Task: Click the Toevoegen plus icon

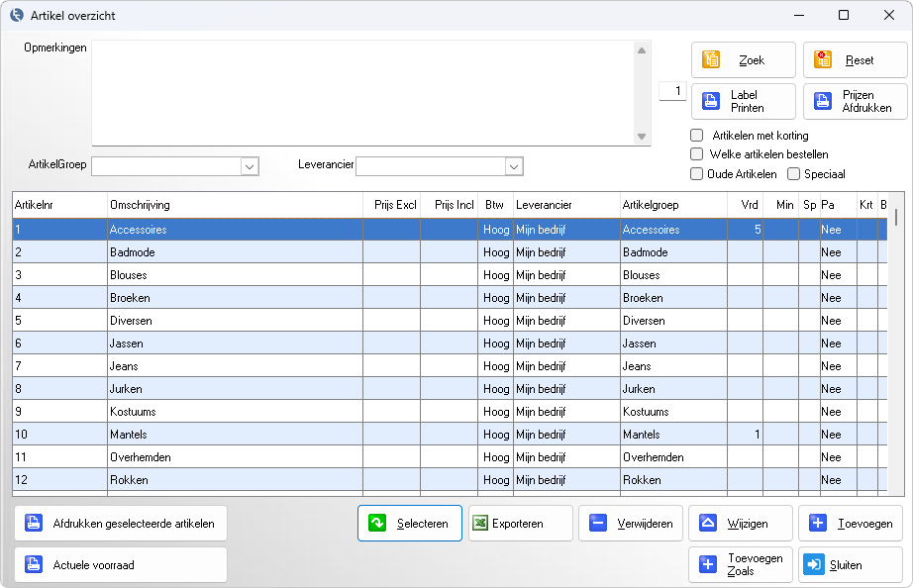Action: (x=818, y=524)
